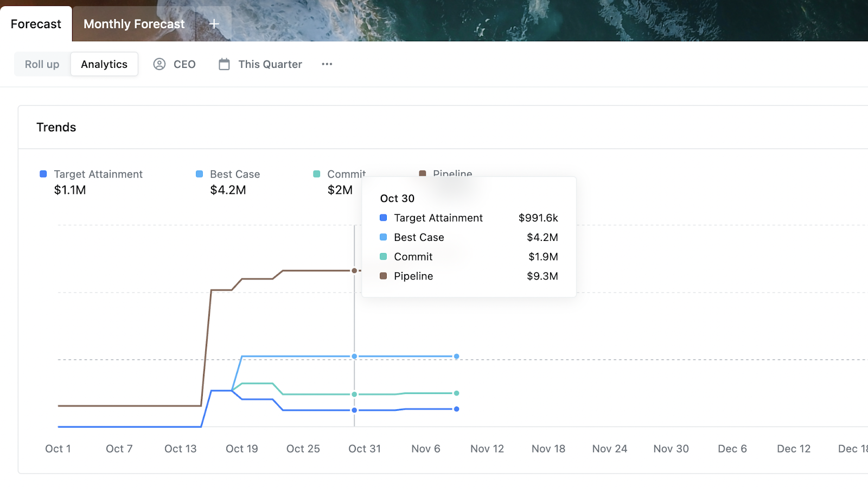This screenshot has width=868, height=489.
Task: Click the CEO user profile icon
Action: pos(159,64)
